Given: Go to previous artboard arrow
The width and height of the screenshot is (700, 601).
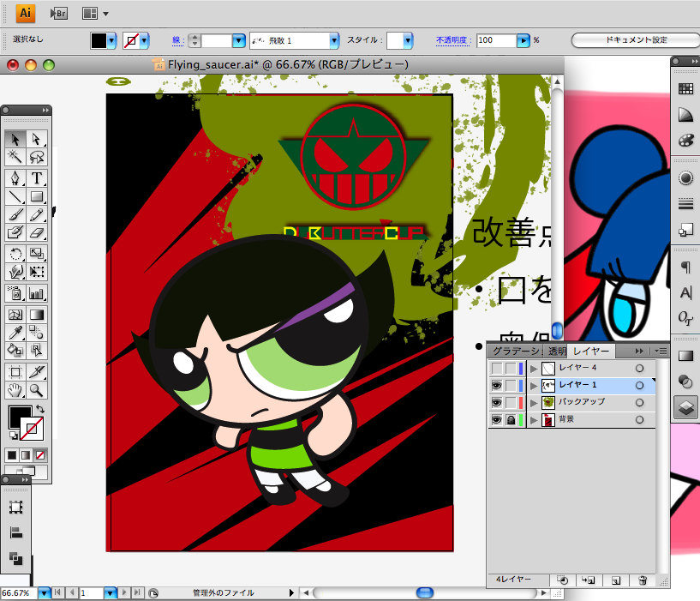Looking at the screenshot, I should 72,592.
